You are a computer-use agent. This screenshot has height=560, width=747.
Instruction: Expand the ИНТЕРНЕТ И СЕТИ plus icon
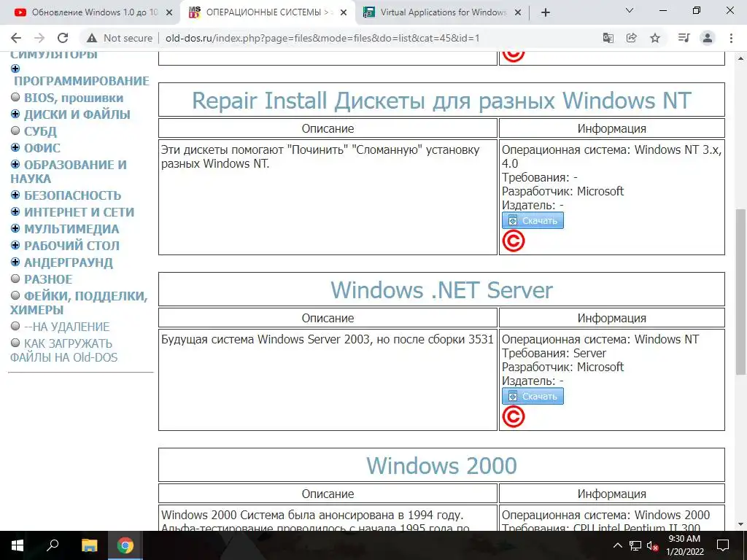point(15,212)
